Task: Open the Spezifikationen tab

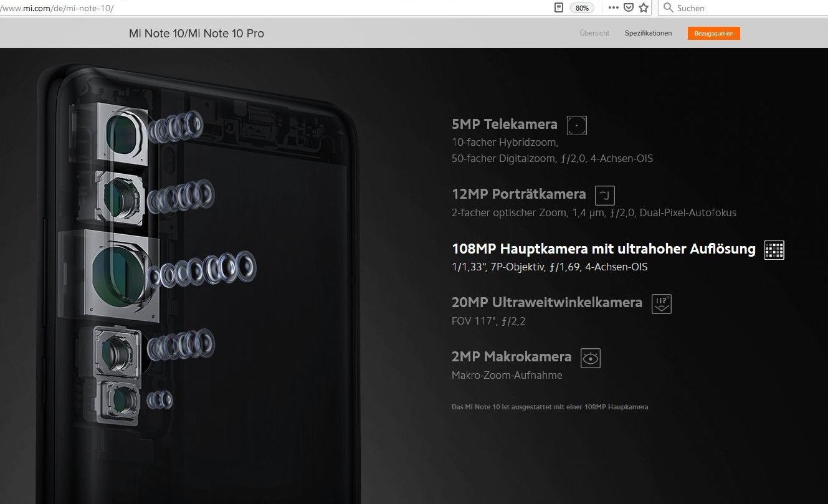Action: coord(649,33)
